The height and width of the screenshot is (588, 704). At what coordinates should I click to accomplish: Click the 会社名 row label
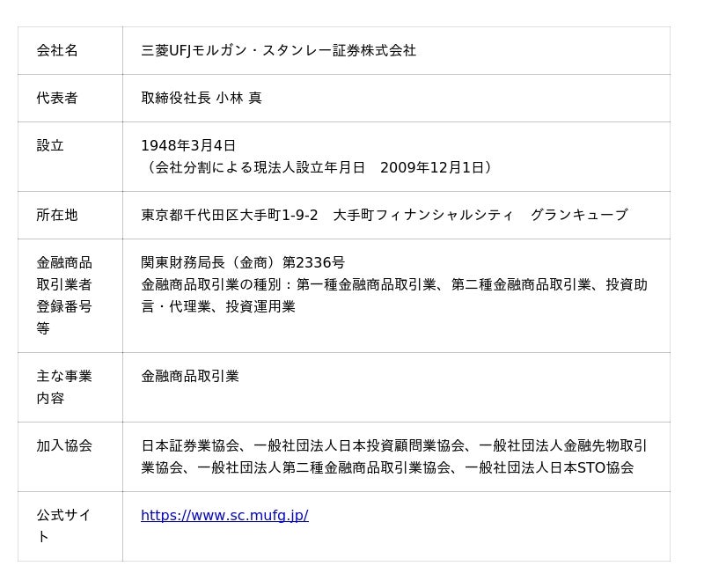57,51
